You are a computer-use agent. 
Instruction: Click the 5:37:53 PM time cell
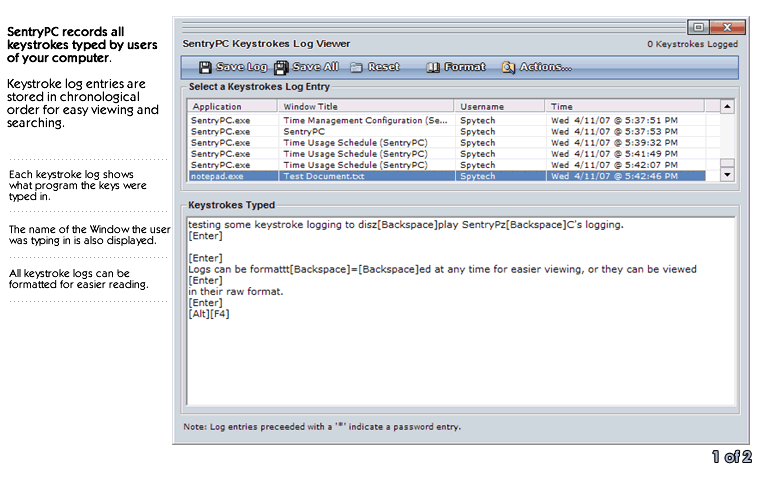(x=626, y=132)
